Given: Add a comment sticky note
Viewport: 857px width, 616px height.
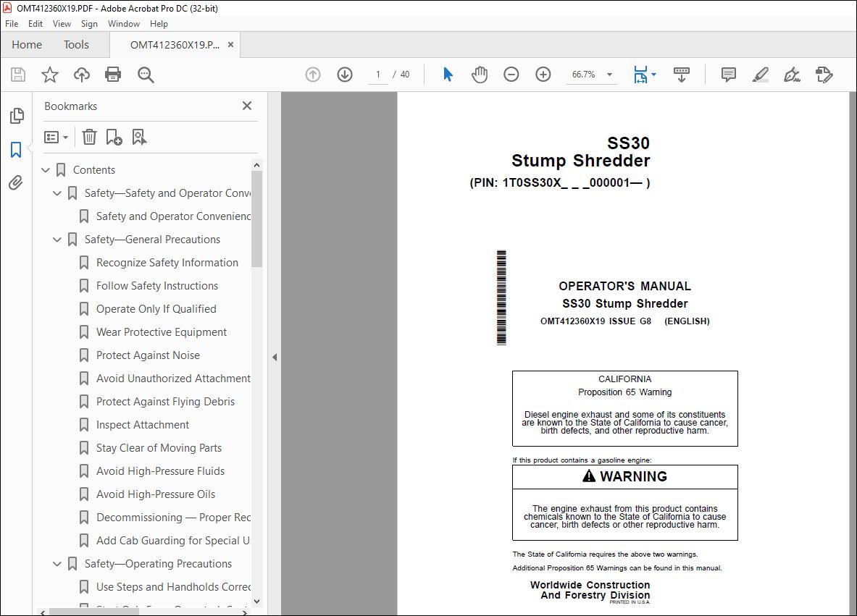Looking at the screenshot, I should (x=728, y=75).
